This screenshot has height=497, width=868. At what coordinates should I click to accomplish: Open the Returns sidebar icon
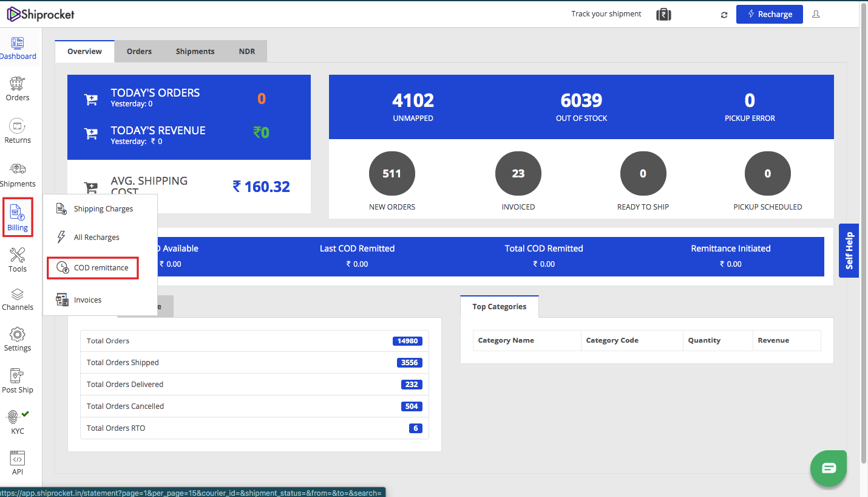18,131
